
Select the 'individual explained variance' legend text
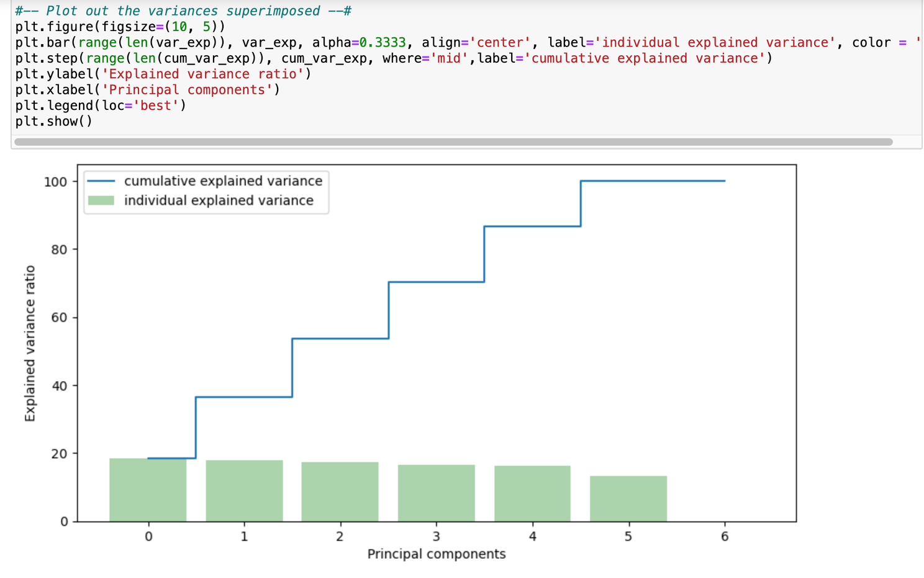[219, 201]
